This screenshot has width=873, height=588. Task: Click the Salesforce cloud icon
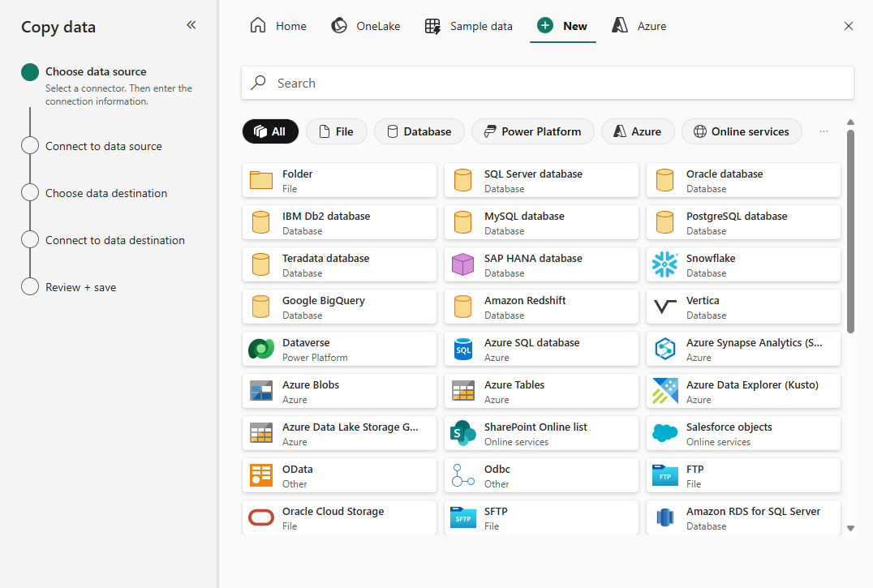tap(664, 432)
